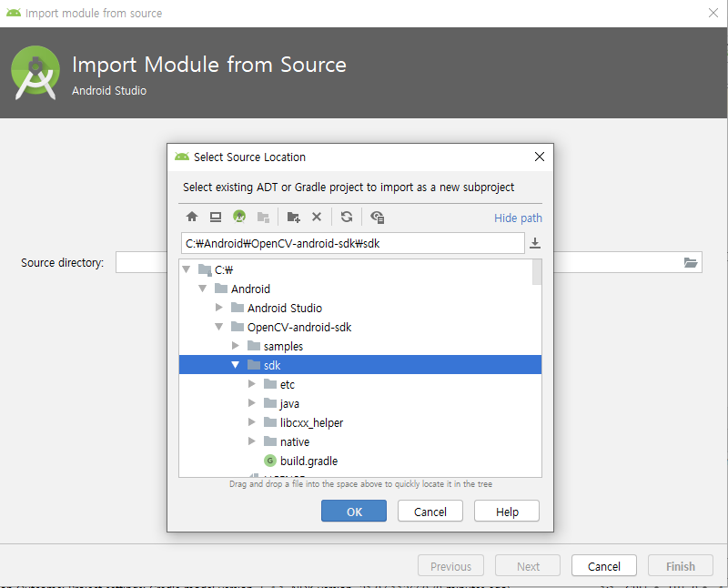Confirm selection with the OK button
This screenshot has width=728, height=588.
pos(354,512)
